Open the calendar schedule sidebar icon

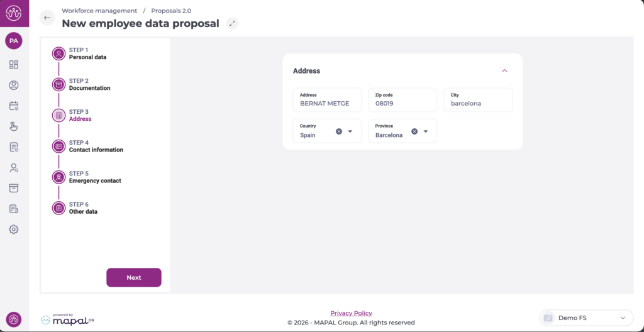click(14, 106)
